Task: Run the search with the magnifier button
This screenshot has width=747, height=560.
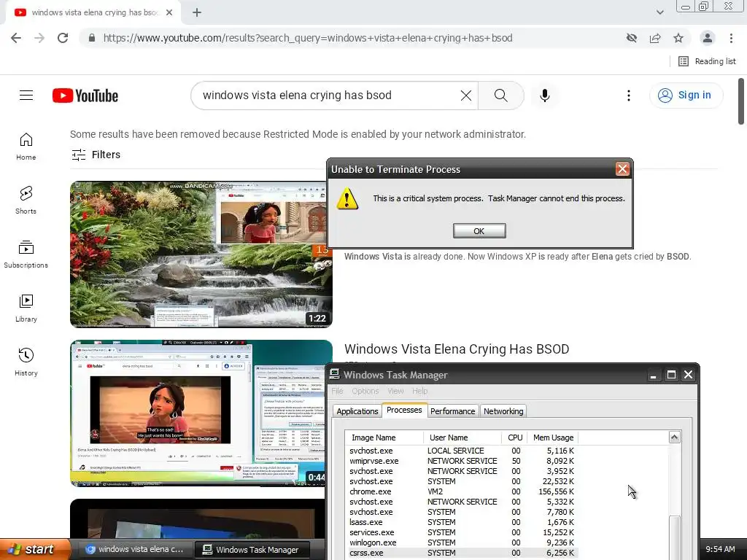Action: [500, 96]
